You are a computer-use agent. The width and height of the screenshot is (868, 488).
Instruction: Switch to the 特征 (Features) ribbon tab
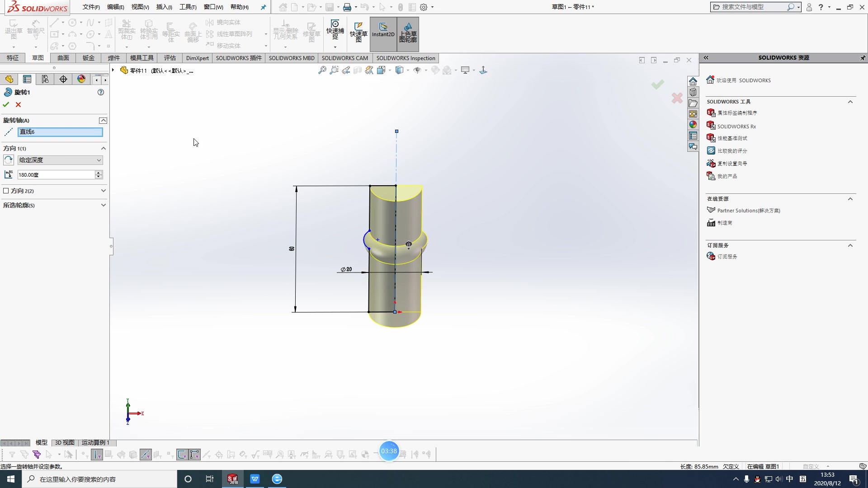pyautogui.click(x=13, y=58)
